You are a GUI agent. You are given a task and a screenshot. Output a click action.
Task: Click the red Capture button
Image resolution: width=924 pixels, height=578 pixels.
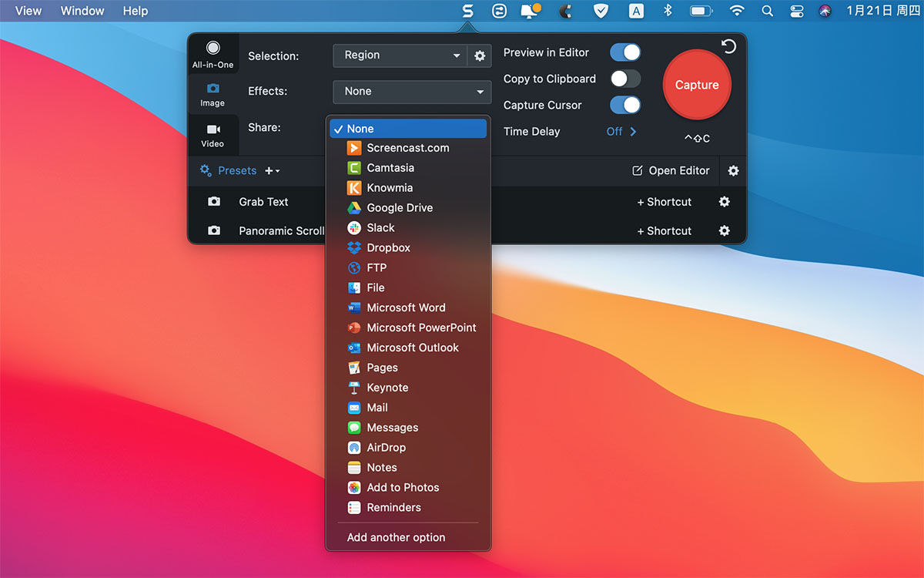point(697,85)
